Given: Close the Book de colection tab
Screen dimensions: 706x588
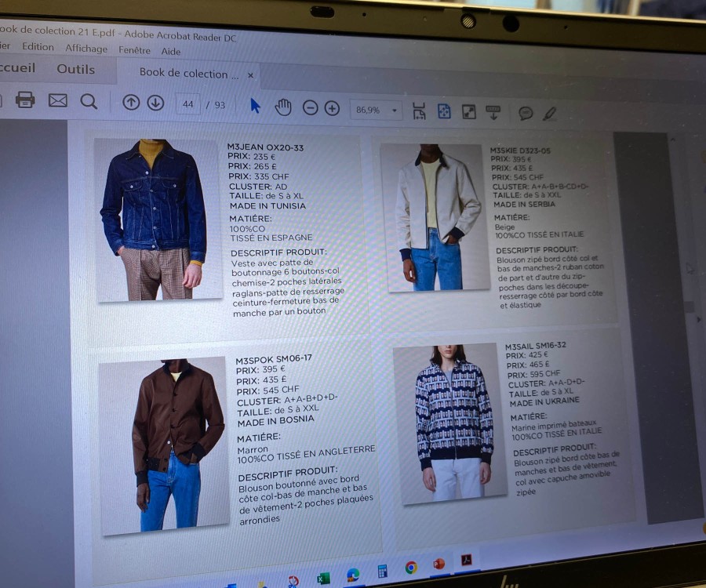Looking at the screenshot, I should pyautogui.click(x=249, y=74).
